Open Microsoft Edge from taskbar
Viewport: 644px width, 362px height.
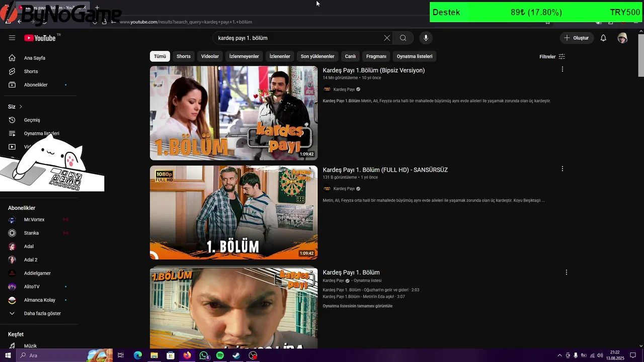[137, 355]
